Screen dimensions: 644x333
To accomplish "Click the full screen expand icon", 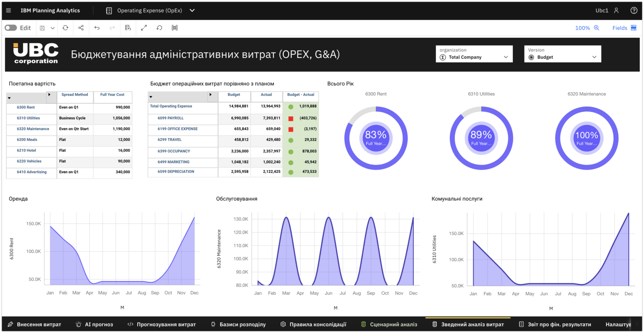I will (x=144, y=28).
